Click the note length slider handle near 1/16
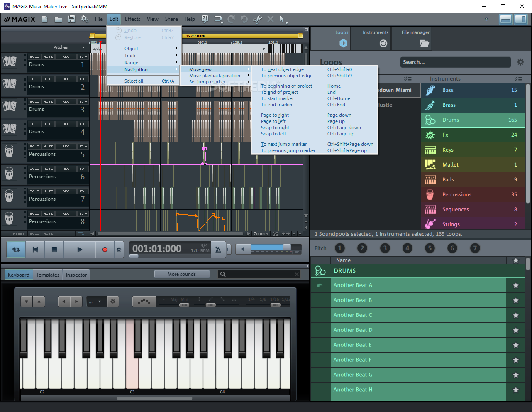The width and height of the screenshot is (532, 412). pyautogui.click(x=275, y=305)
